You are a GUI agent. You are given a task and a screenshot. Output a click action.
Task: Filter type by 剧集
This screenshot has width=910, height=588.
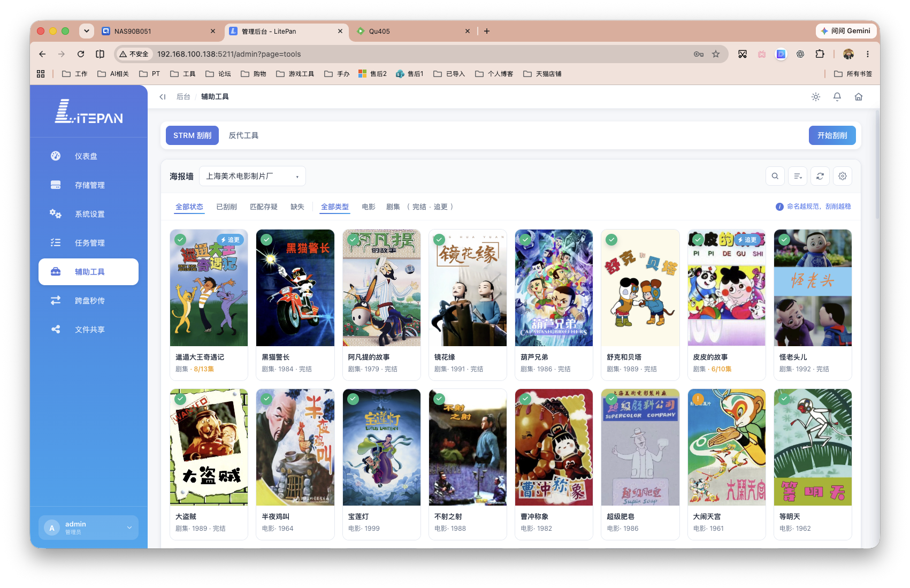point(393,207)
